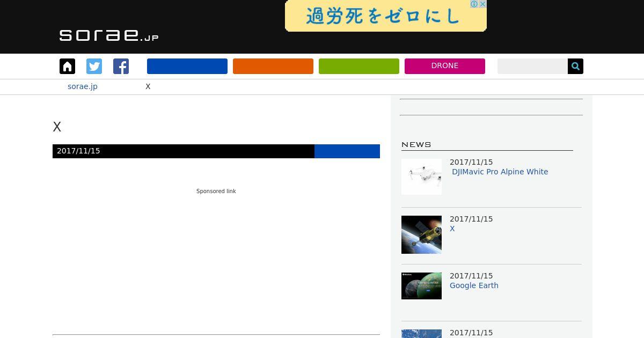Click the NEWS section heading

click(x=416, y=144)
